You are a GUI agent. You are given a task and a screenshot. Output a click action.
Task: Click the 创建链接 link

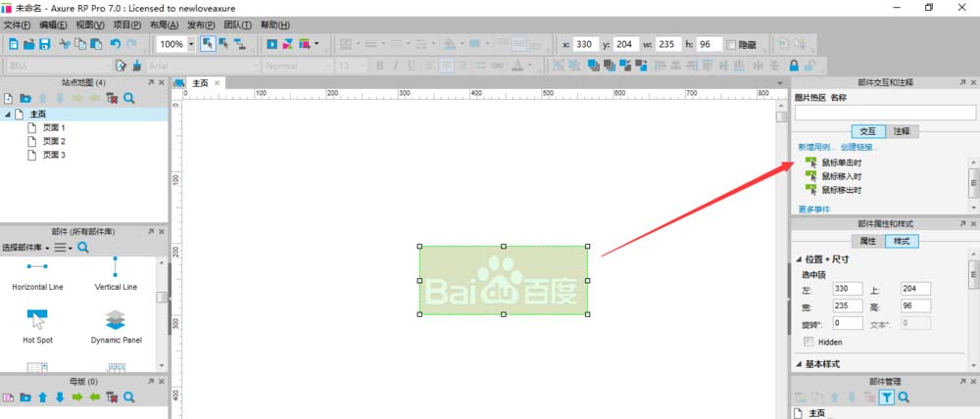click(859, 148)
